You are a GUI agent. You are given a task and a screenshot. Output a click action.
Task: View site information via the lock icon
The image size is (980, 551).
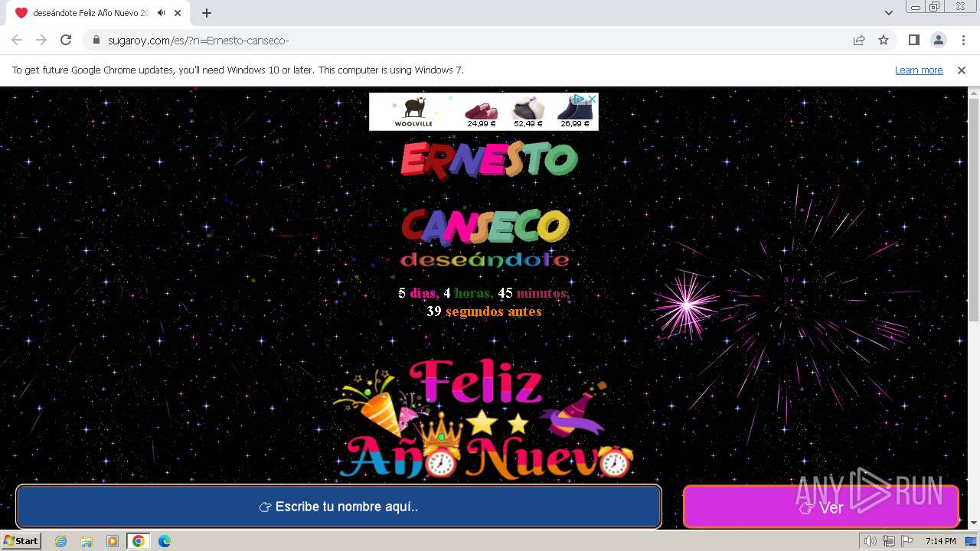(96, 41)
